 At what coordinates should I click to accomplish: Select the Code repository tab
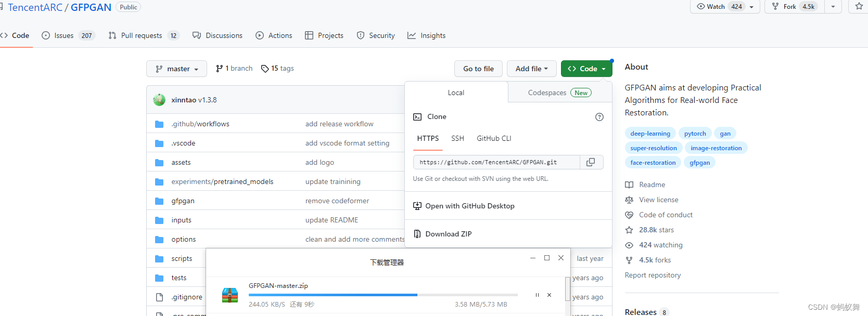tap(15, 35)
